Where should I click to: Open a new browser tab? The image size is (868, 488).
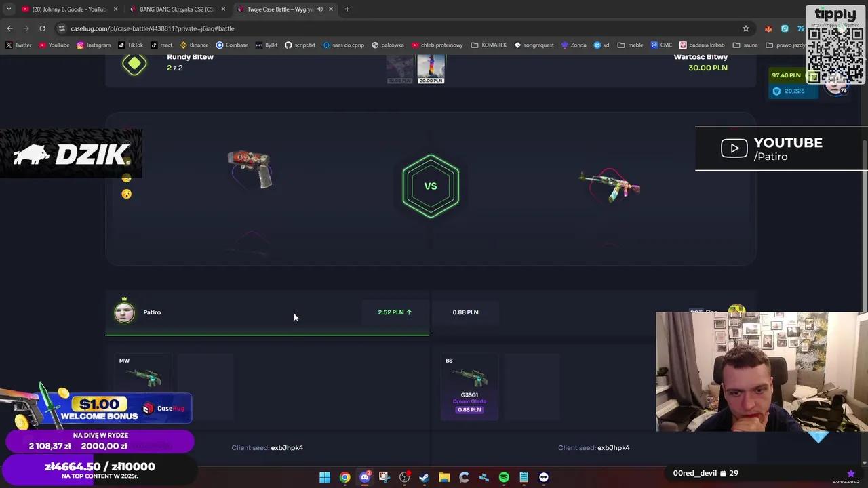click(x=347, y=9)
